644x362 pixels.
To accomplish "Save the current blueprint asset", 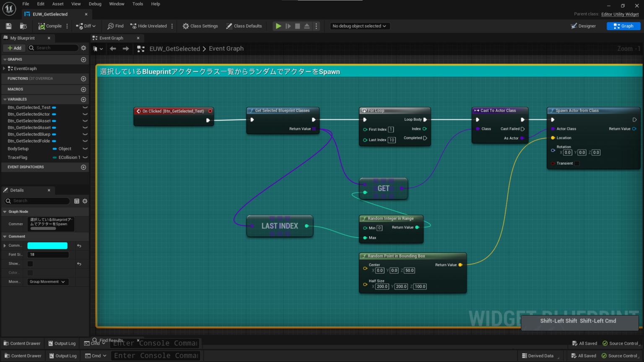I will (8, 26).
